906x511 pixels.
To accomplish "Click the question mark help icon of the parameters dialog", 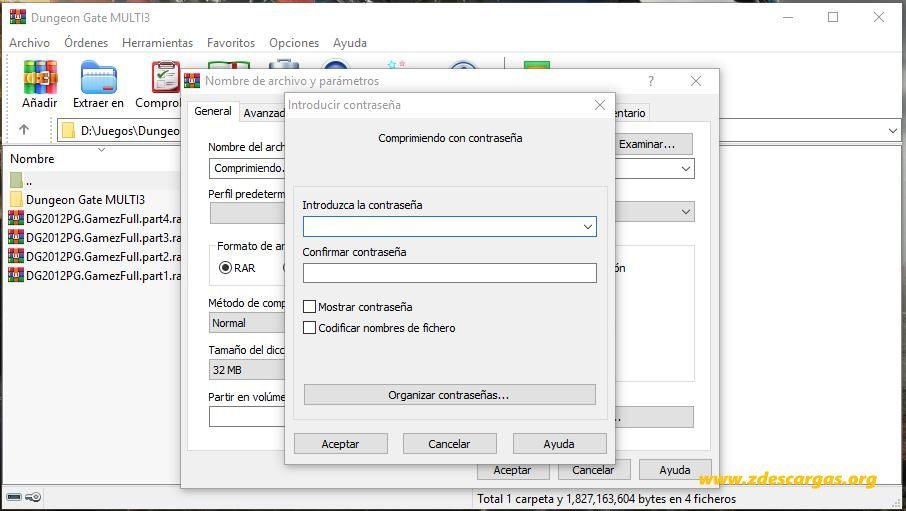I will coord(651,81).
